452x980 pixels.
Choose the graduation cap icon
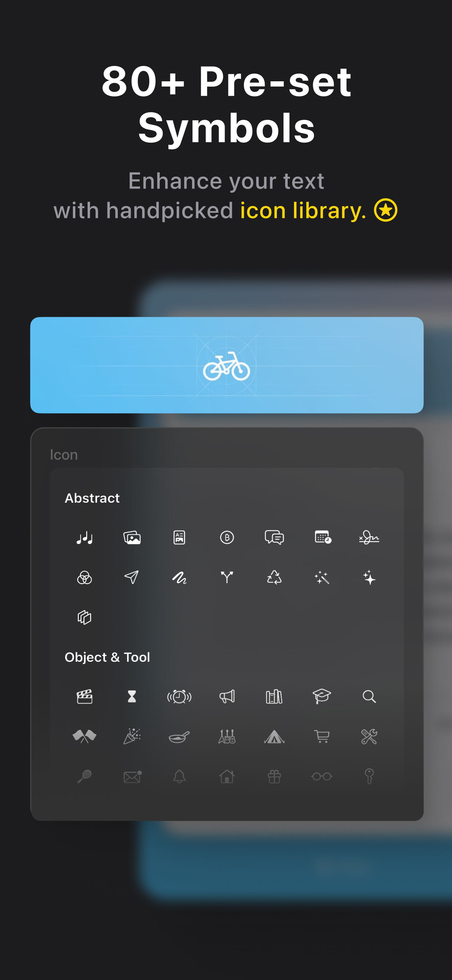(x=322, y=696)
